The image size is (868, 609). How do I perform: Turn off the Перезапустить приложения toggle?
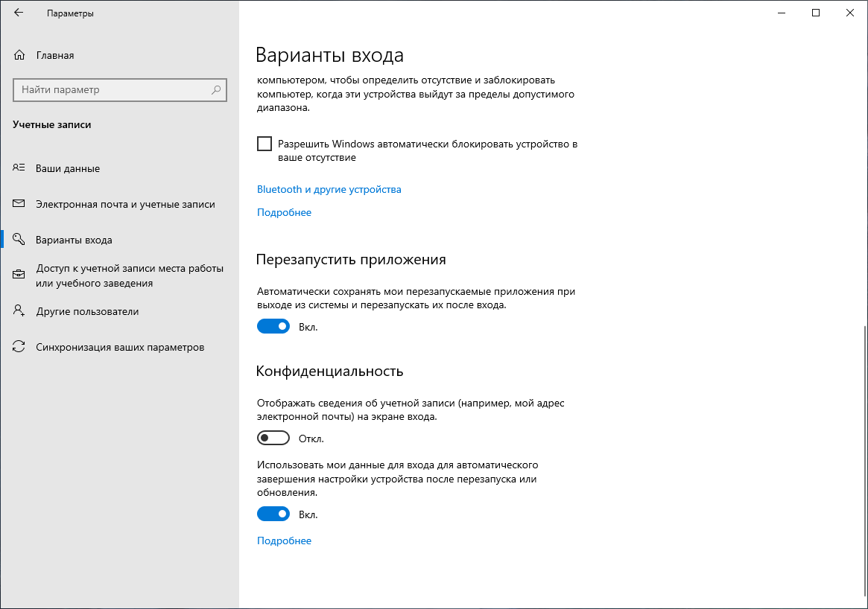click(273, 326)
